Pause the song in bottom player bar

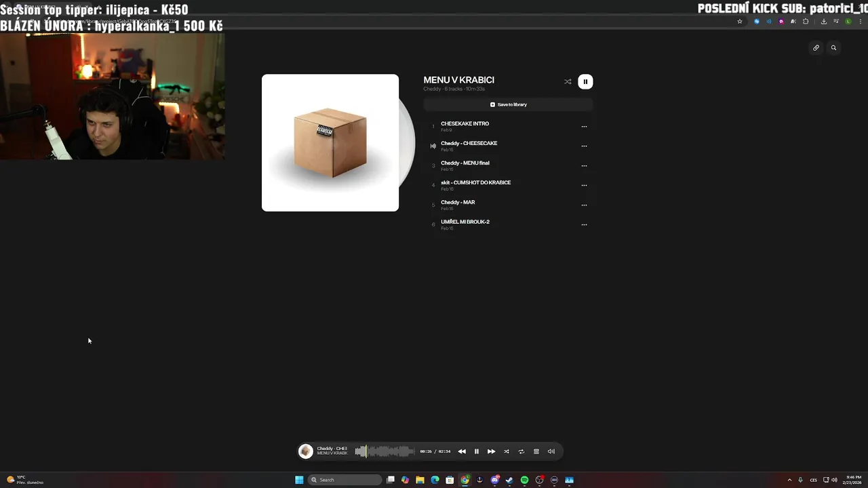pyautogui.click(x=476, y=451)
